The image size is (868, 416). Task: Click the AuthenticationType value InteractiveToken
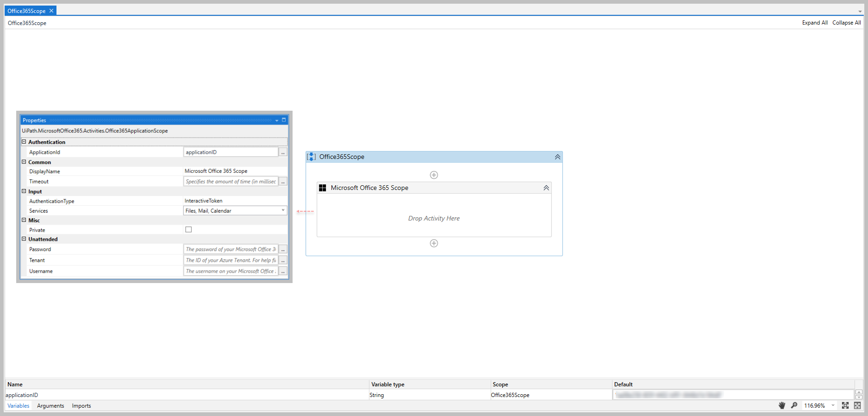pyautogui.click(x=203, y=201)
